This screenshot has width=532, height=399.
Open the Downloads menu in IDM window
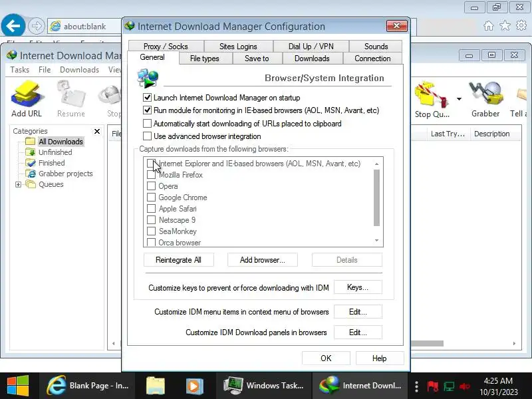point(79,70)
